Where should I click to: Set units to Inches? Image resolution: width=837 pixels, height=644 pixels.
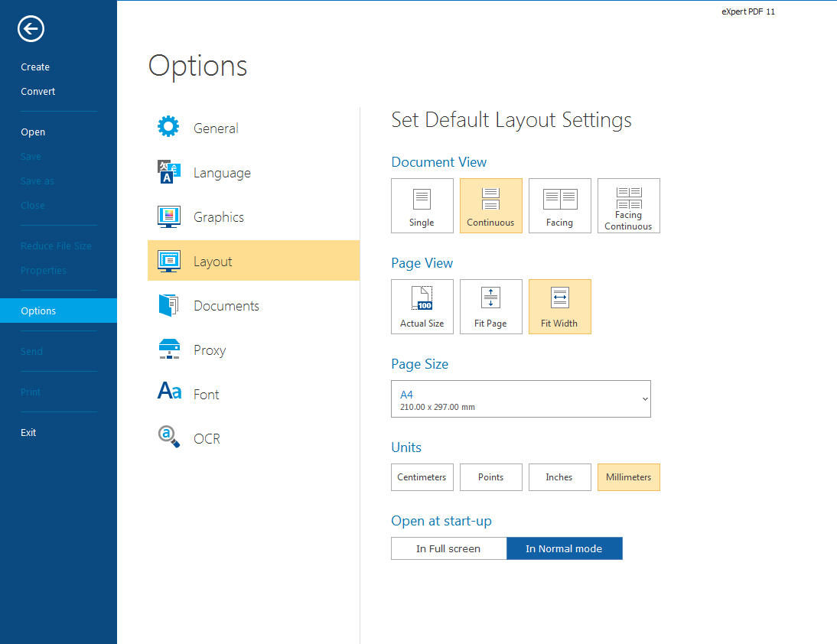(560, 477)
